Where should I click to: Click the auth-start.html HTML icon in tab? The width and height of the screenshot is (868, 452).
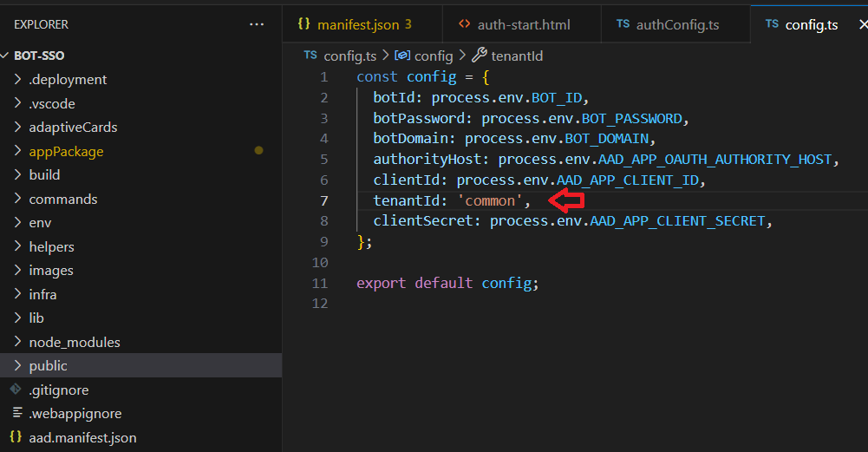(x=465, y=24)
